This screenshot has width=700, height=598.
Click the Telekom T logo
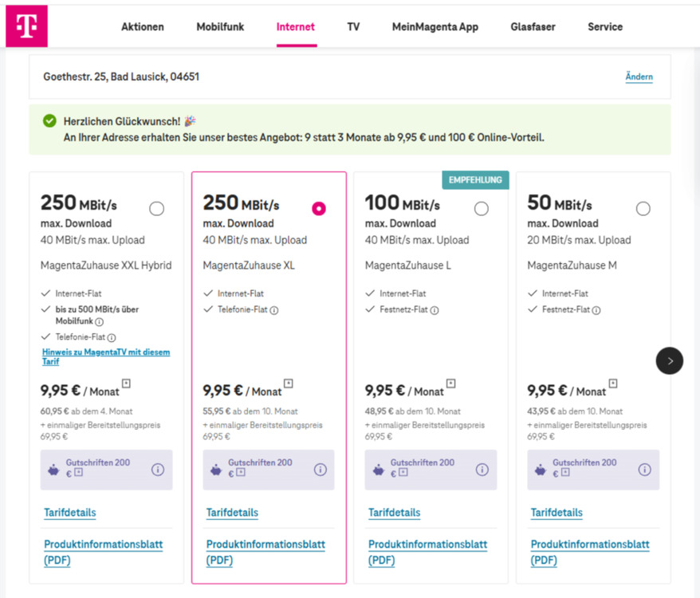pyautogui.click(x=26, y=26)
